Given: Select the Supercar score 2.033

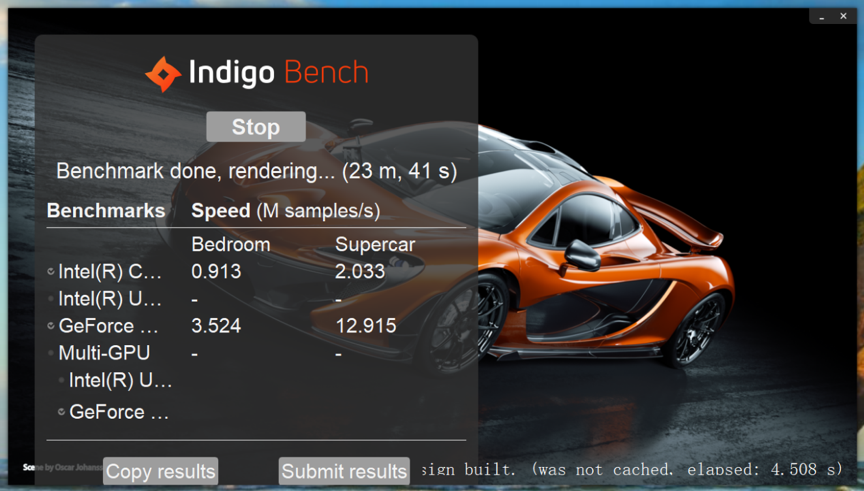Looking at the screenshot, I should pos(360,271).
